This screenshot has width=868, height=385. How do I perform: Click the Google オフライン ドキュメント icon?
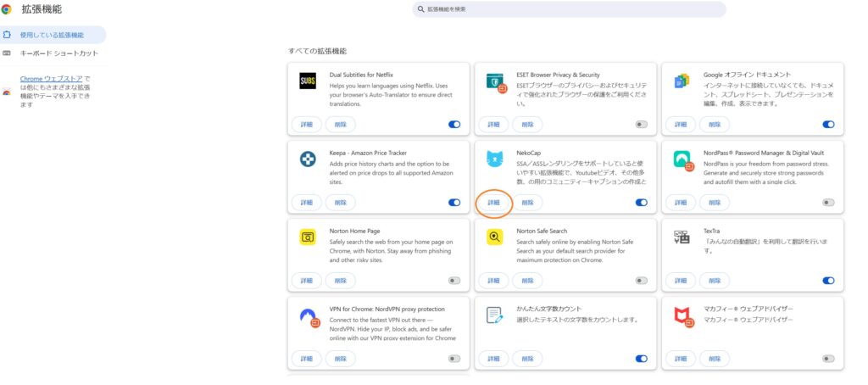[x=682, y=81]
